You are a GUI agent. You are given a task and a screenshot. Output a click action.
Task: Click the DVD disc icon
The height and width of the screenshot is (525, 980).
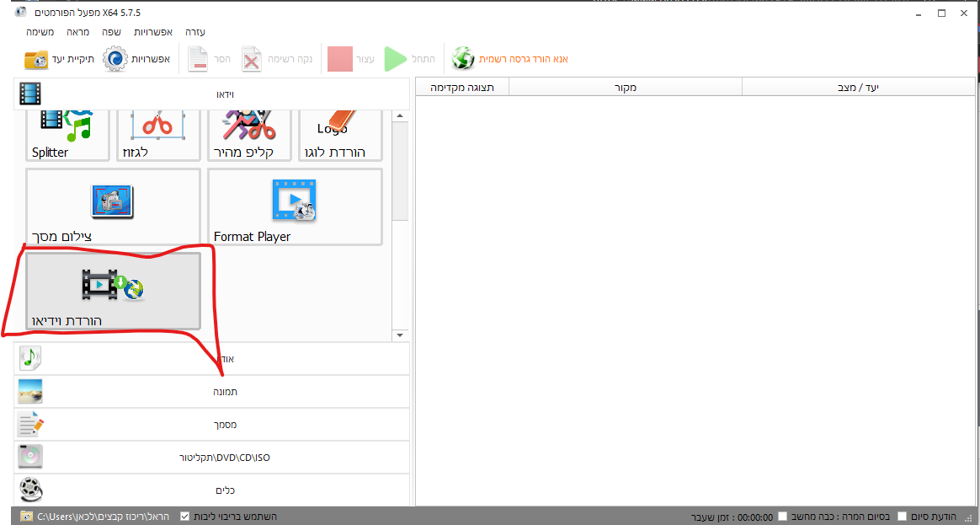(x=30, y=458)
